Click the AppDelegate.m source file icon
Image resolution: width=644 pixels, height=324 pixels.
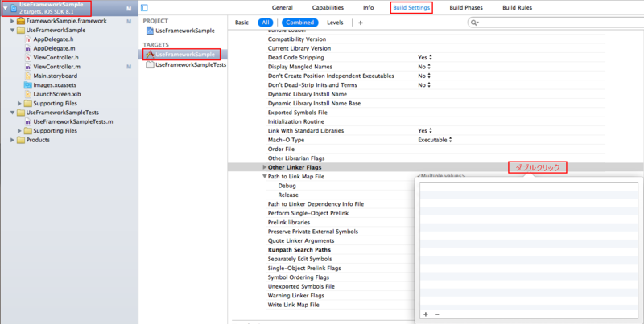pyautogui.click(x=28, y=48)
